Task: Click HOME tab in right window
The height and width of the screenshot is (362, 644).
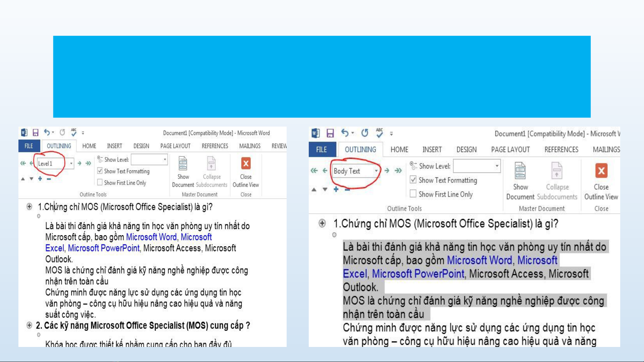Action: (399, 150)
